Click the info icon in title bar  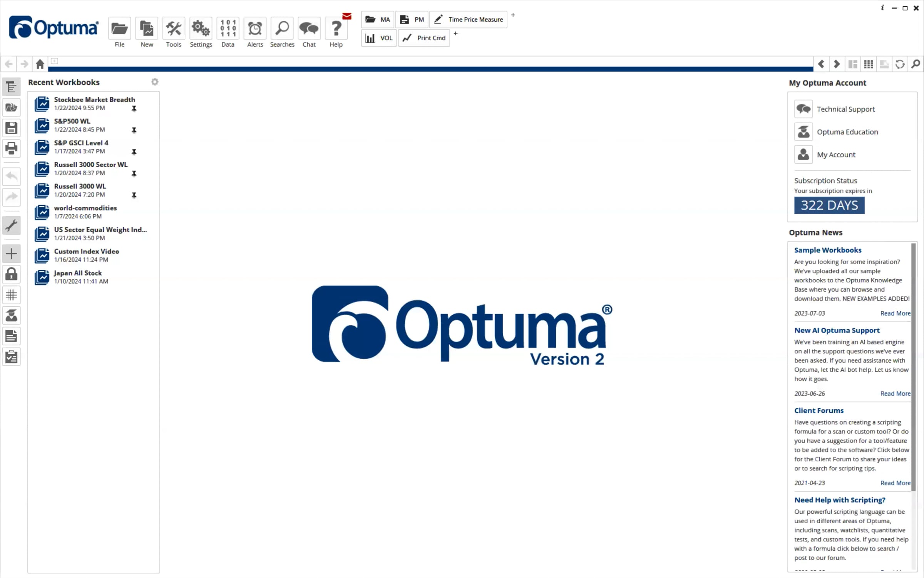[882, 8]
